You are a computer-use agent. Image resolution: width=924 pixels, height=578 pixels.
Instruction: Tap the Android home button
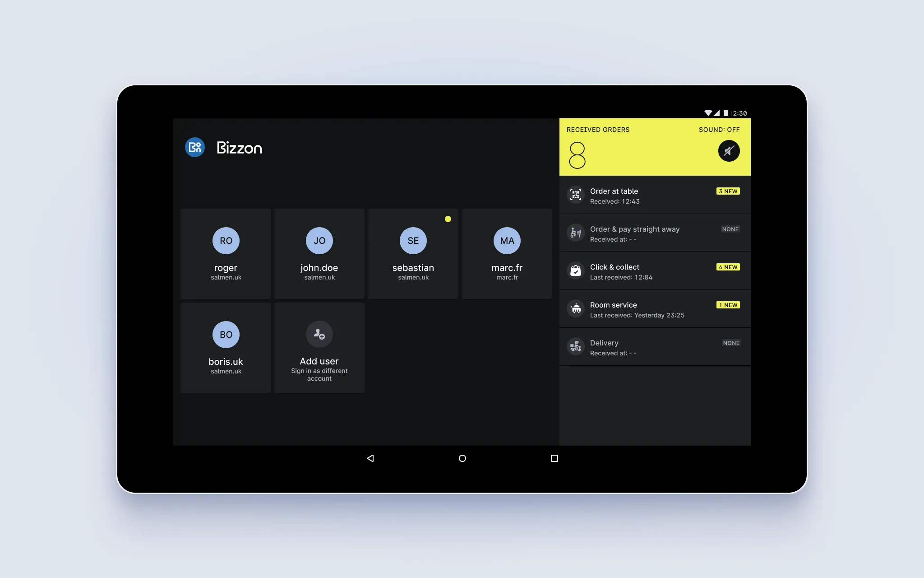461,458
